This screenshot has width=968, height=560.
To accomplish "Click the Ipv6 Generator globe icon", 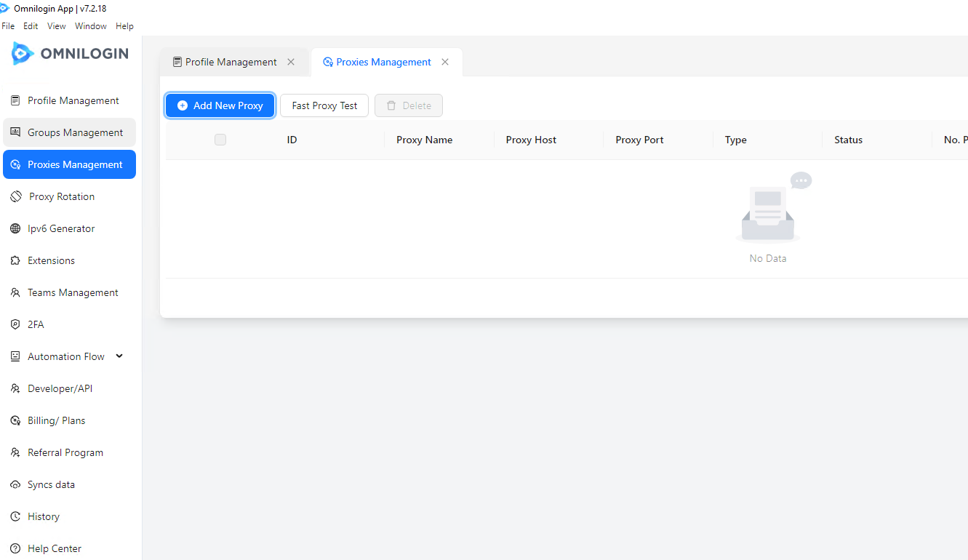I will (15, 228).
